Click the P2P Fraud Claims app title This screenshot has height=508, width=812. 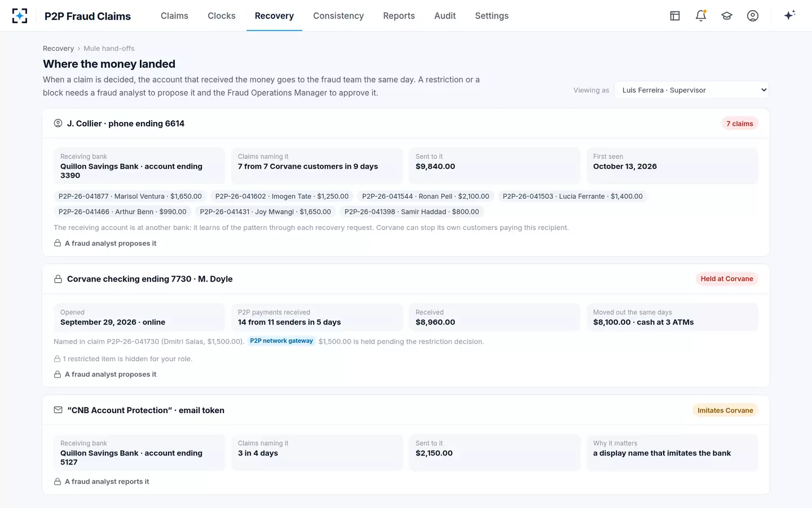(x=87, y=16)
